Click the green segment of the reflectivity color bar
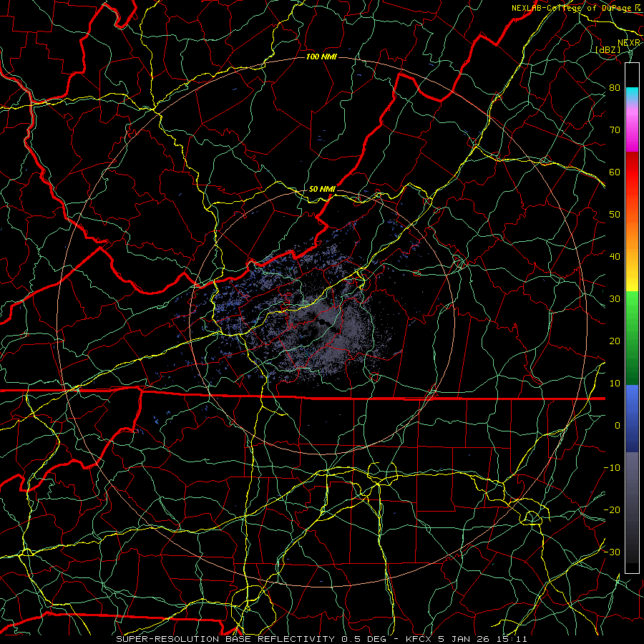This screenshot has height=644, width=644. (x=632, y=338)
